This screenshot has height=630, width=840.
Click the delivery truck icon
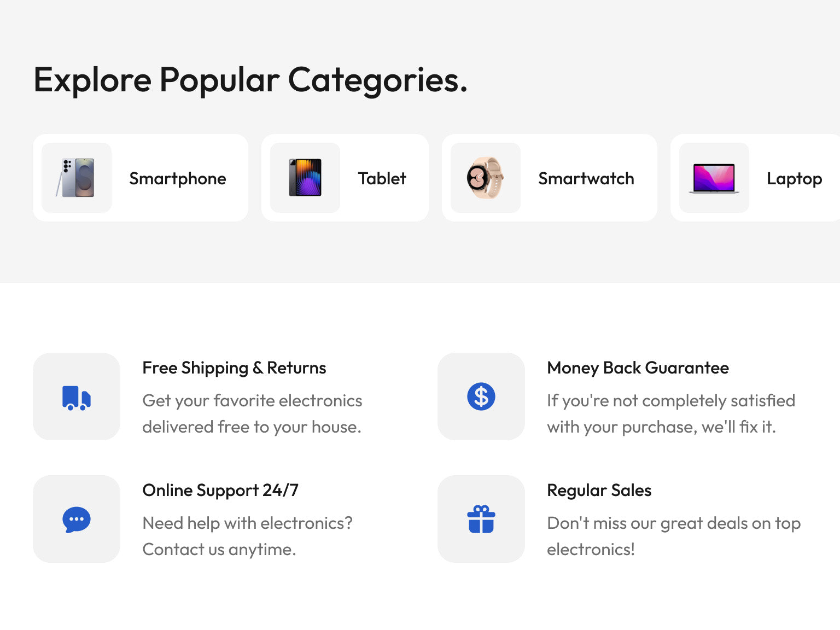[x=77, y=398]
